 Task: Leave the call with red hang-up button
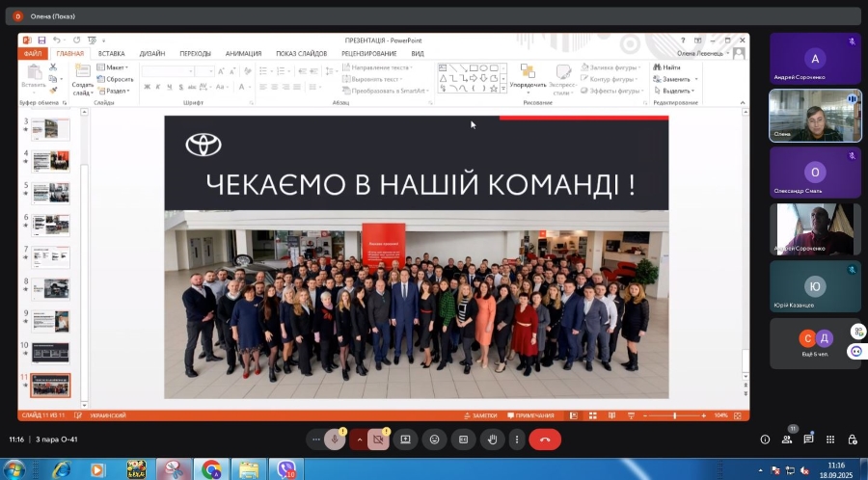[x=545, y=440]
